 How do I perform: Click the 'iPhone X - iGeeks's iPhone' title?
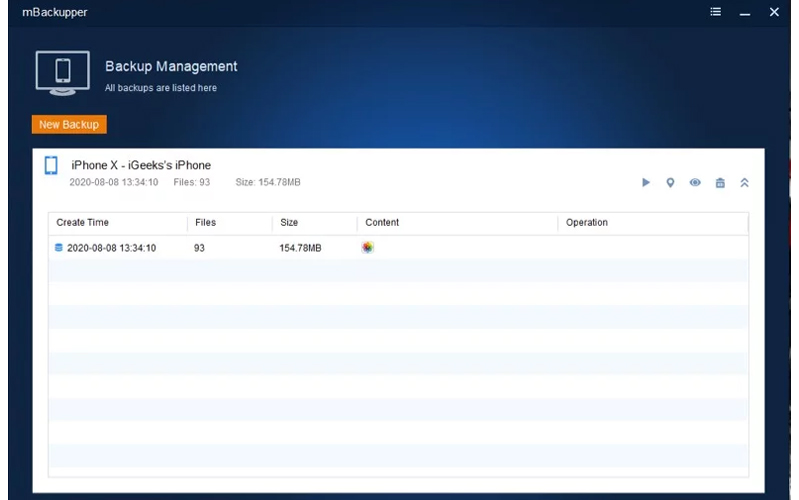[141, 165]
